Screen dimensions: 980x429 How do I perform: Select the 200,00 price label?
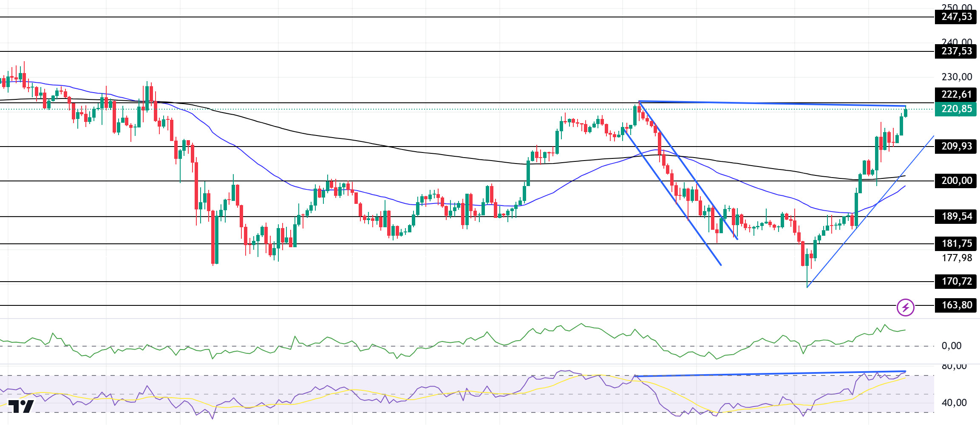955,181
